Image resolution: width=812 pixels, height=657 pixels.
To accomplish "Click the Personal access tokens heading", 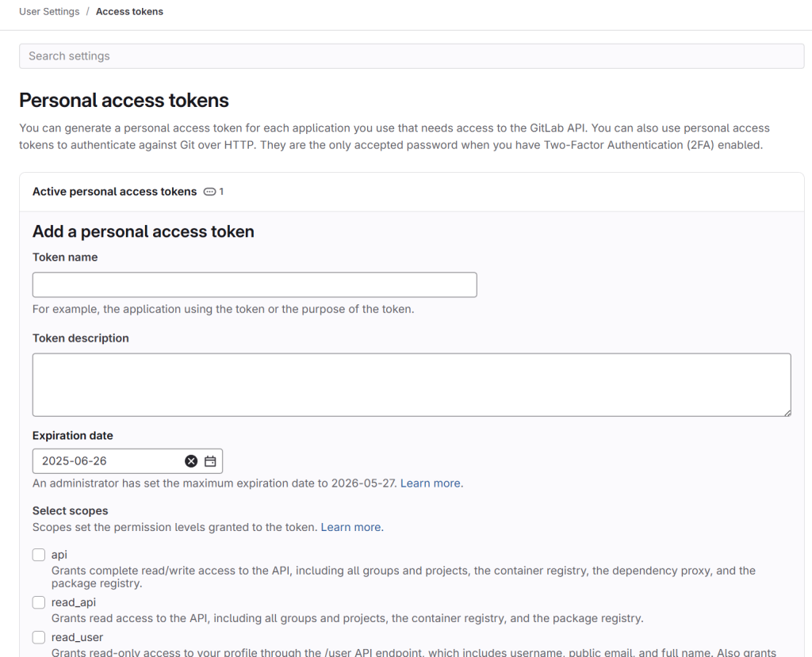I will (124, 101).
